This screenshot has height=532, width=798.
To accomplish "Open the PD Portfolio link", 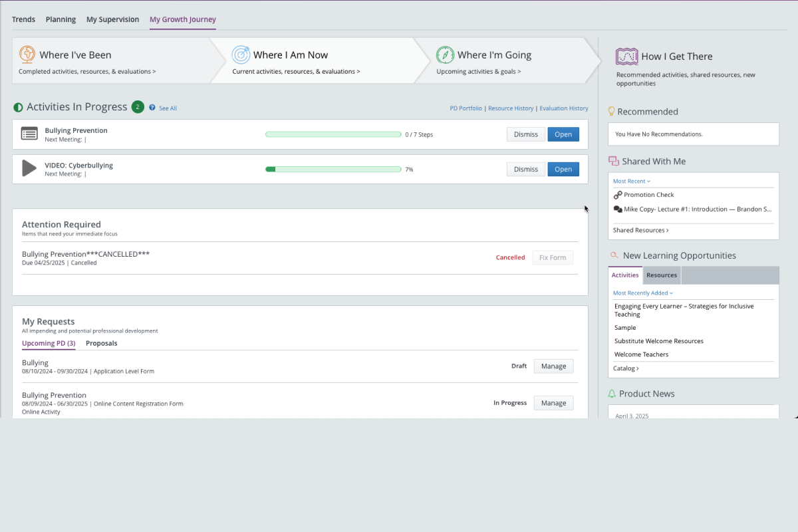I will [466, 108].
